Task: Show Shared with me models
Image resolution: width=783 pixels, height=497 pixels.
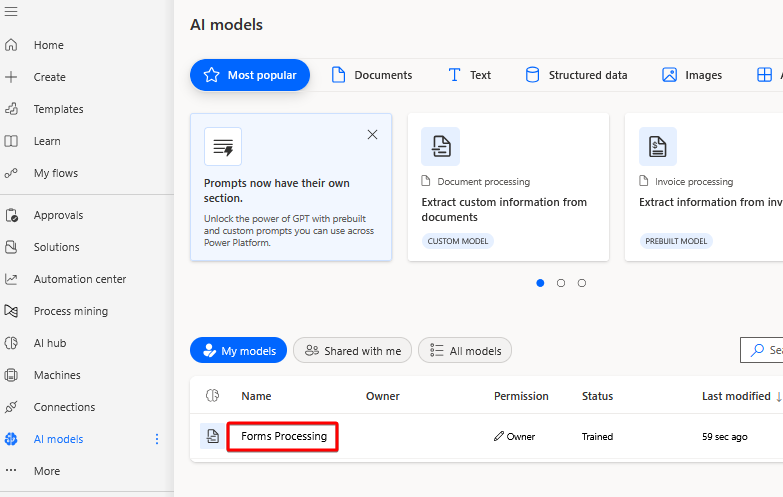Action: [353, 351]
